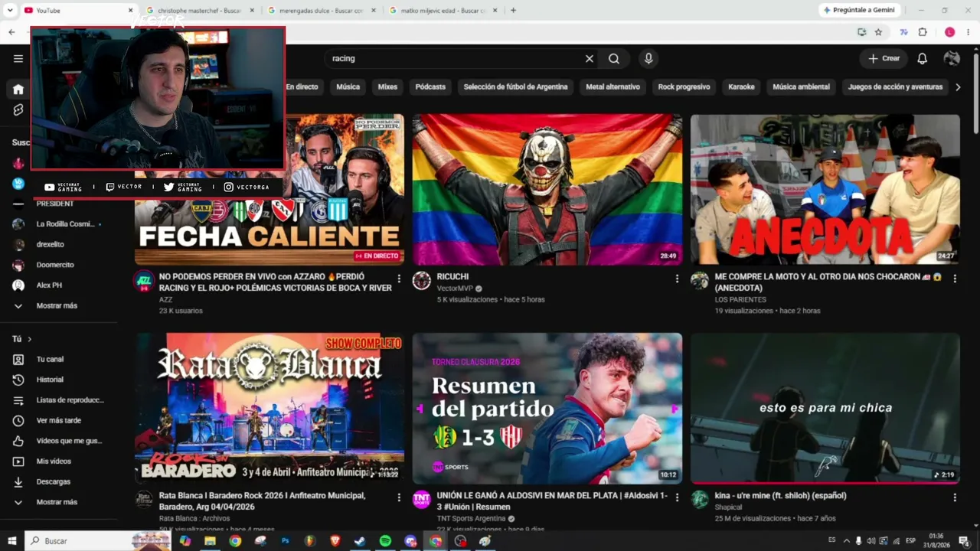Switch to the merengadas dulce browser tab
The height and width of the screenshot is (551, 980).
pos(322,10)
